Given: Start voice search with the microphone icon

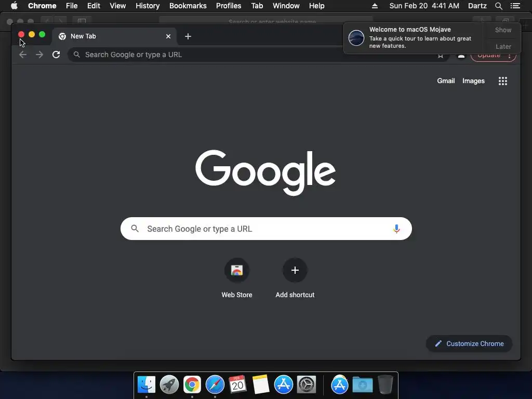Looking at the screenshot, I should 396,229.
